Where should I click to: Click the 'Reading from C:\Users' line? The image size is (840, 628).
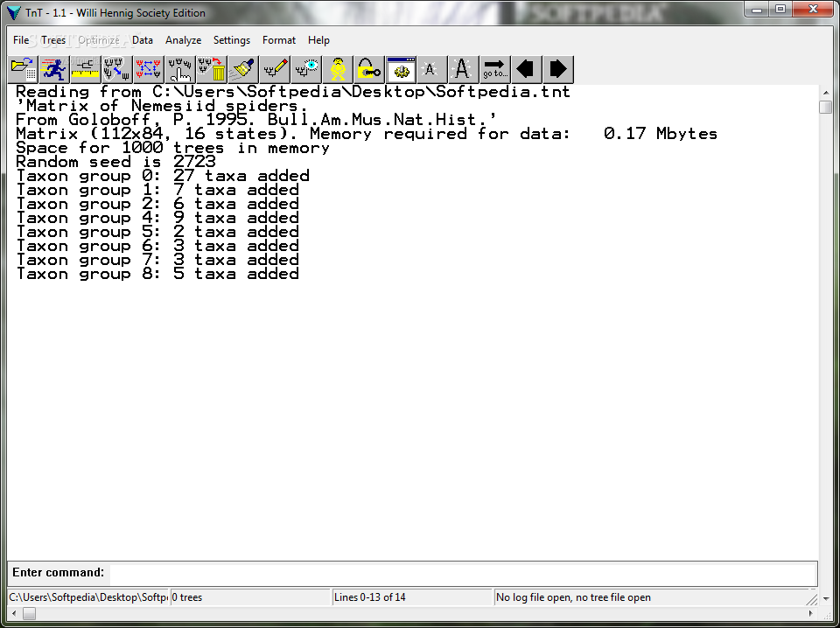pyautogui.click(x=293, y=92)
